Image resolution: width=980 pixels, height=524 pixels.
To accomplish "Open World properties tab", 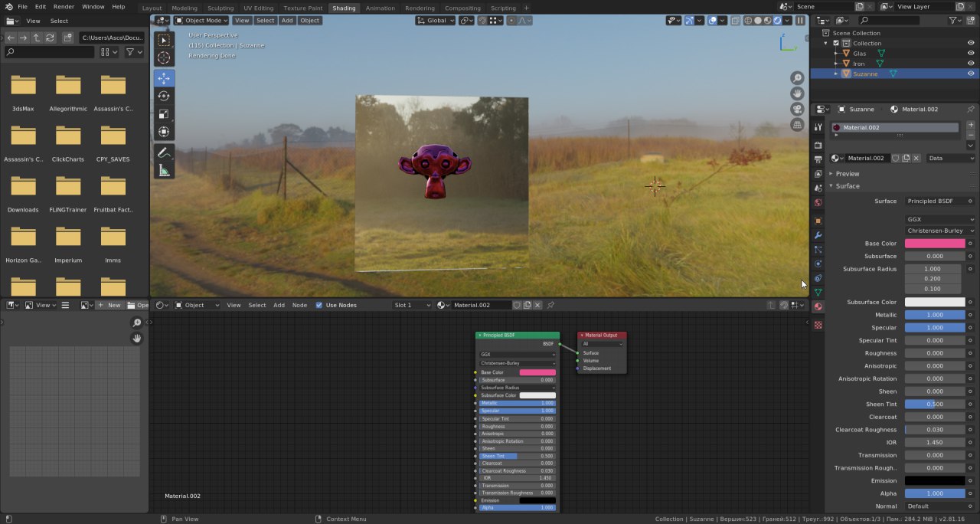I will 818,203.
